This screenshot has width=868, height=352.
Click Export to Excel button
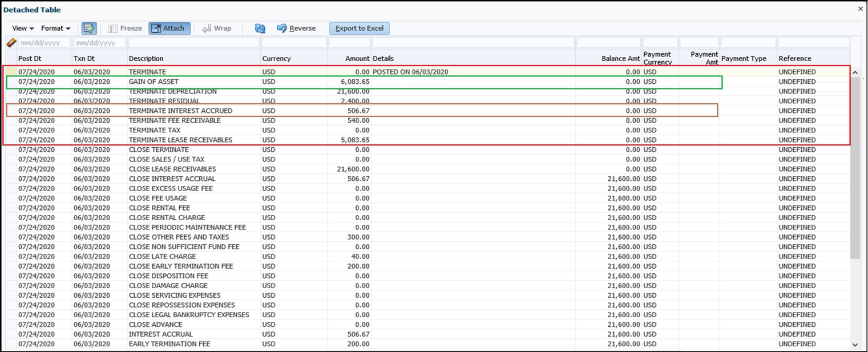tap(360, 29)
